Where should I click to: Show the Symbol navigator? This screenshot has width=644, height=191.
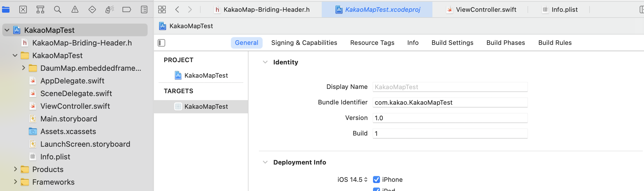point(40,10)
